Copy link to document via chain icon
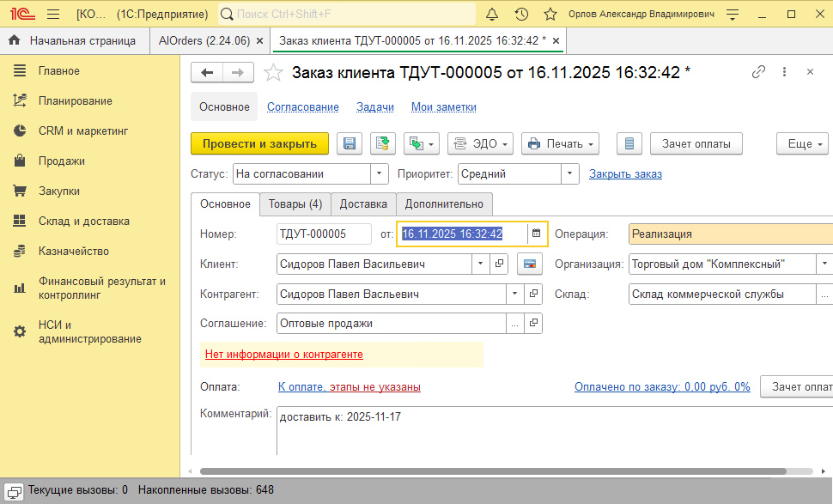This screenshot has width=833, height=504. click(758, 73)
